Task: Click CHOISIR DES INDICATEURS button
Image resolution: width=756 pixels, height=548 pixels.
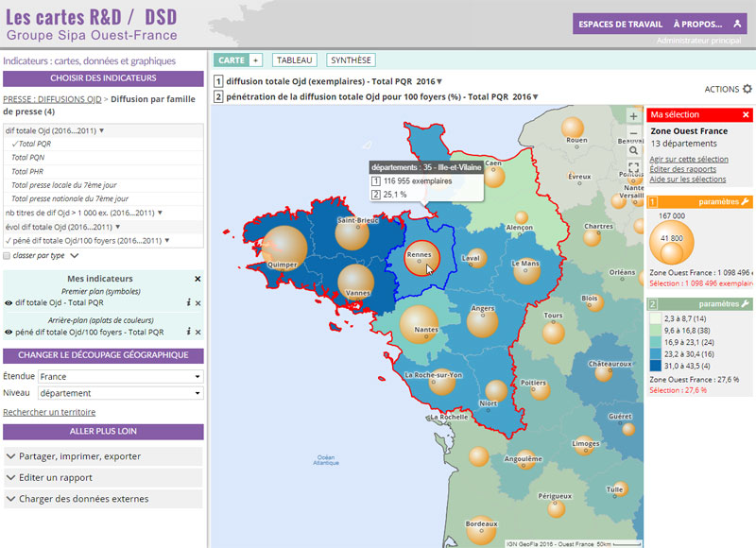Action: coord(103,78)
